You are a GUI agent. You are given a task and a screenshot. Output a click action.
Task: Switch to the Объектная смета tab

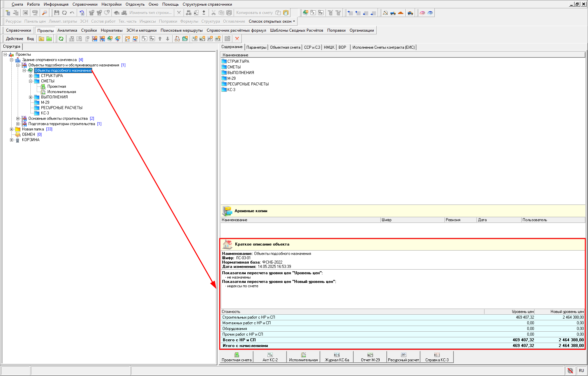tap(285, 47)
